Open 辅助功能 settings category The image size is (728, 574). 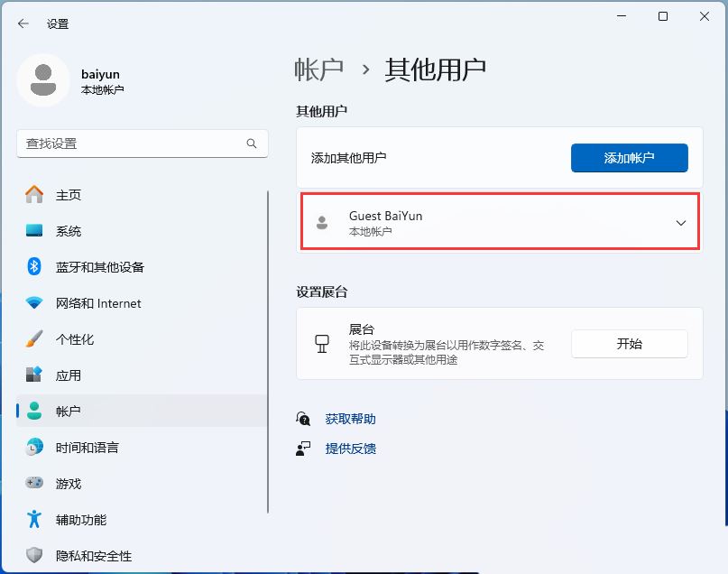142,520
